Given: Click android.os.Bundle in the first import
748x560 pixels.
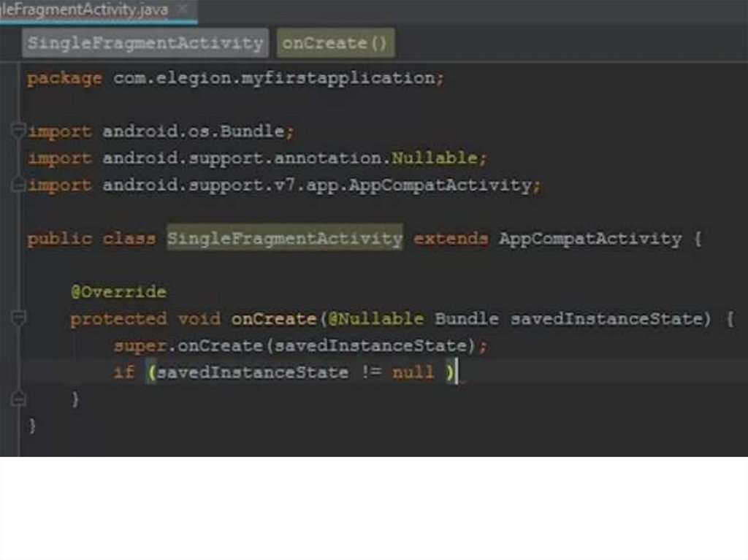Looking at the screenshot, I should pos(193,132).
